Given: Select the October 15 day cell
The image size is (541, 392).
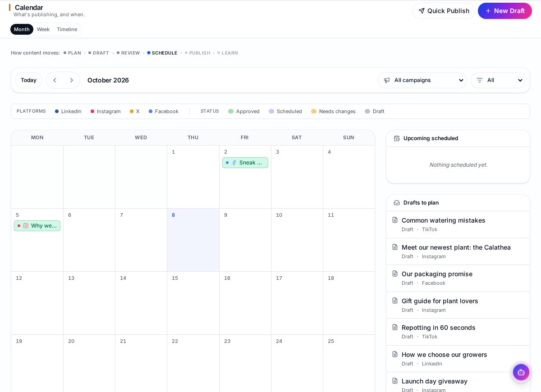Looking at the screenshot, I should [193, 303].
